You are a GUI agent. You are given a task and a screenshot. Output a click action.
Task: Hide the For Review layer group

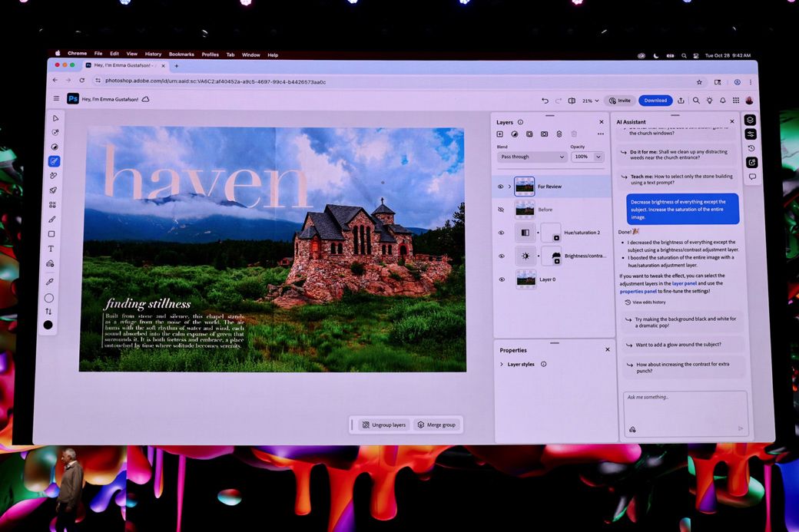coord(501,187)
